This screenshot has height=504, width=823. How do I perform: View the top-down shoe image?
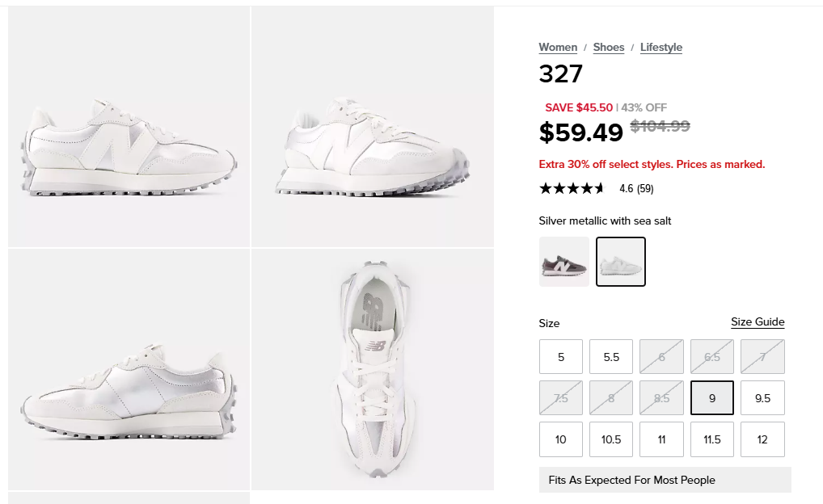tap(373, 369)
